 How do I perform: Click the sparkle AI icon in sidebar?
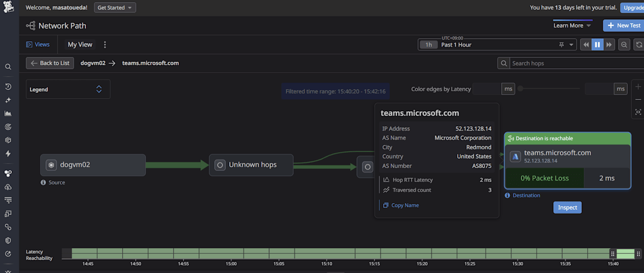click(8, 100)
